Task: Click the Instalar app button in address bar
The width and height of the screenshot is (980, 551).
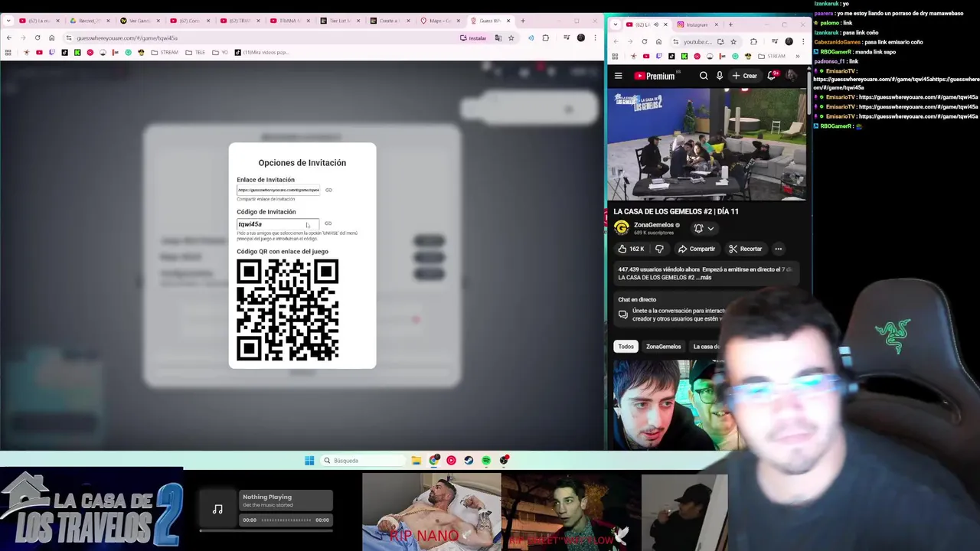Action: 474,37
